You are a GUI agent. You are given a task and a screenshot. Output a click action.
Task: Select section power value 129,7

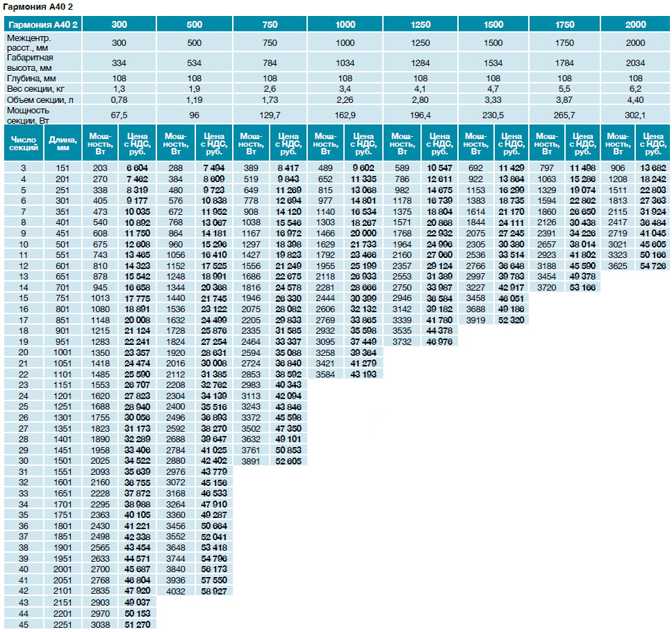pyautogui.click(x=270, y=115)
